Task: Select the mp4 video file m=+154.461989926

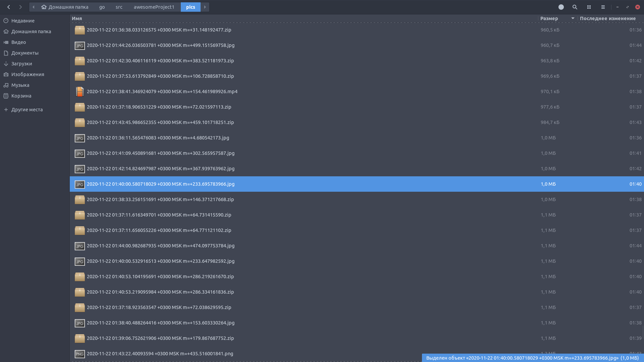Action: 162,92
